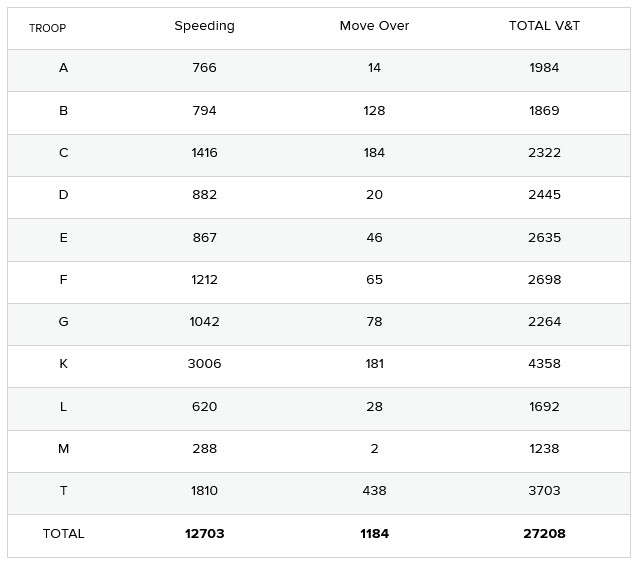The image size is (636, 564).
Task: Select Troop B row label
Action: [64, 111]
